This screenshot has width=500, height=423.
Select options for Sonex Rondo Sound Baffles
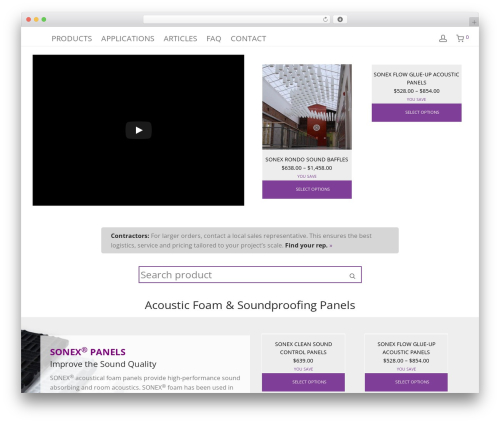[x=307, y=189]
